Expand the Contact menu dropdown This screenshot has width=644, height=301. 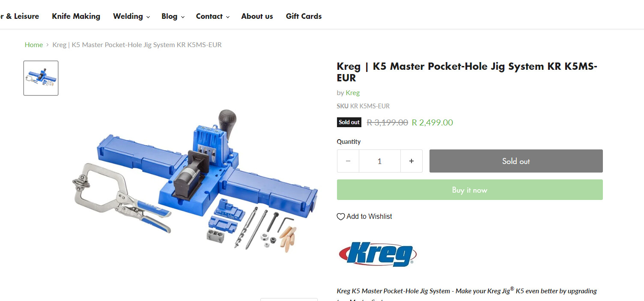tap(213, 16)
